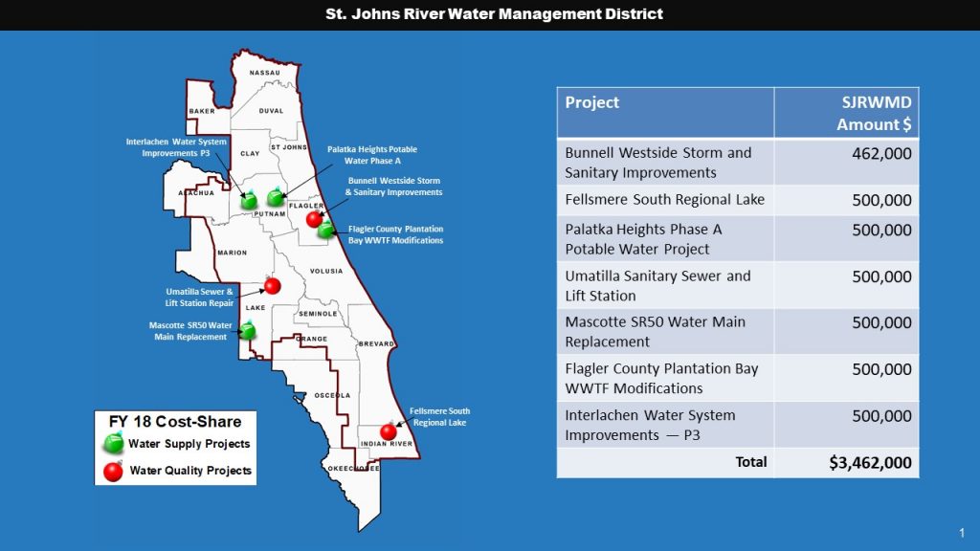This screenshot has width=980, height=551.
Task: Click Interlachen Water System Improvements — P3 cell
Action: 666,425
